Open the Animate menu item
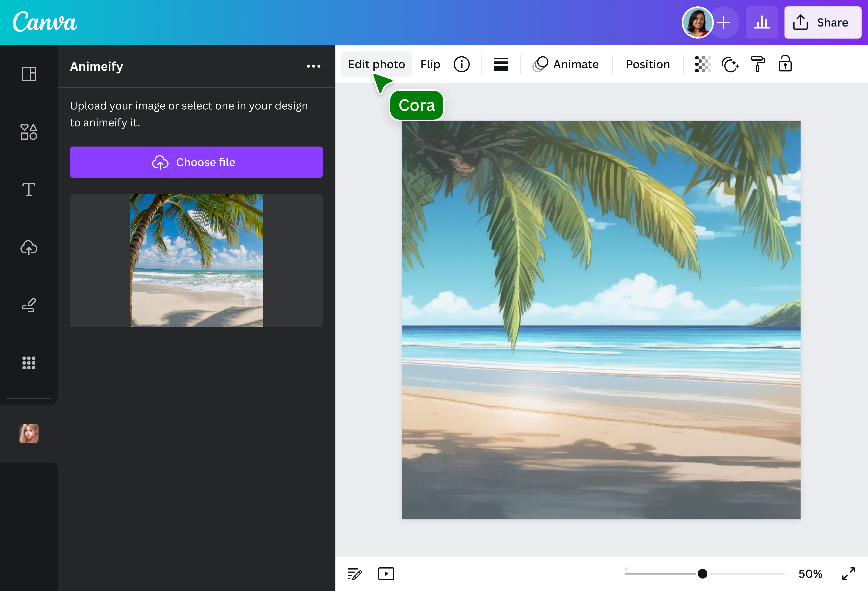 pos(565,64)
